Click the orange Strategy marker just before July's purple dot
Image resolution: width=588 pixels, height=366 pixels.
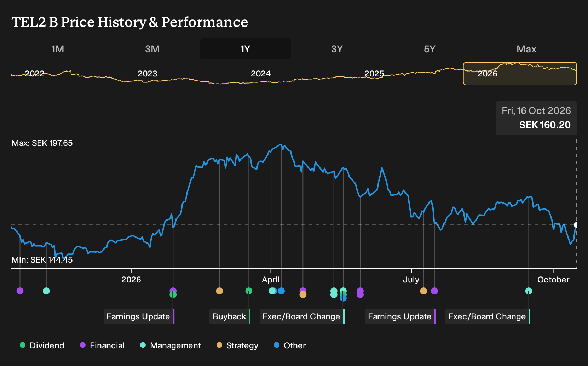tap(423, 291)
